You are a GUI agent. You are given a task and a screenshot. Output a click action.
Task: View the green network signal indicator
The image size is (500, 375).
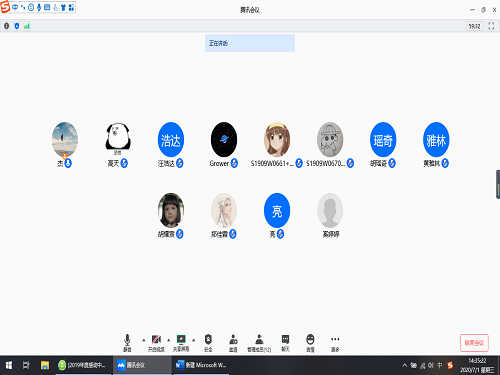[x=27, y=26]
